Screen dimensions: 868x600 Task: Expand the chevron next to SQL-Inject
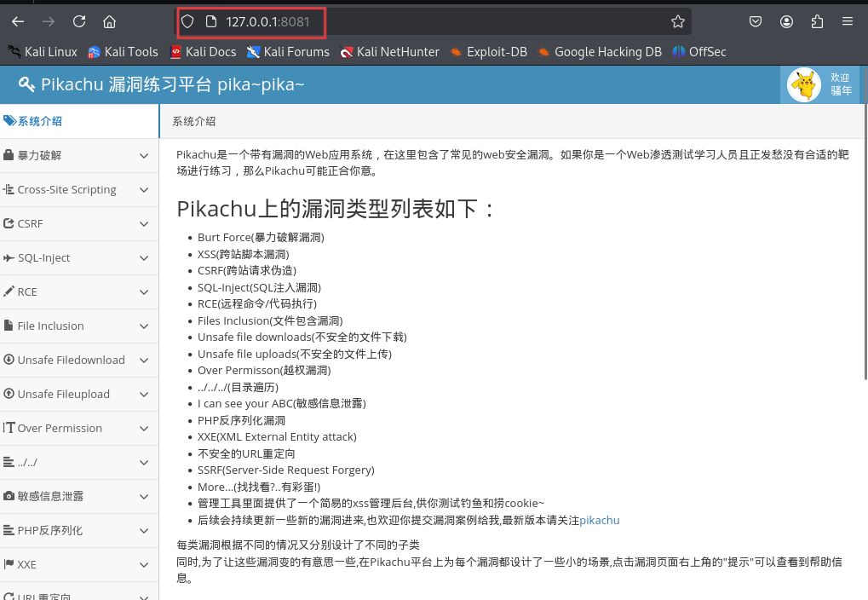(x=144, y=258)
